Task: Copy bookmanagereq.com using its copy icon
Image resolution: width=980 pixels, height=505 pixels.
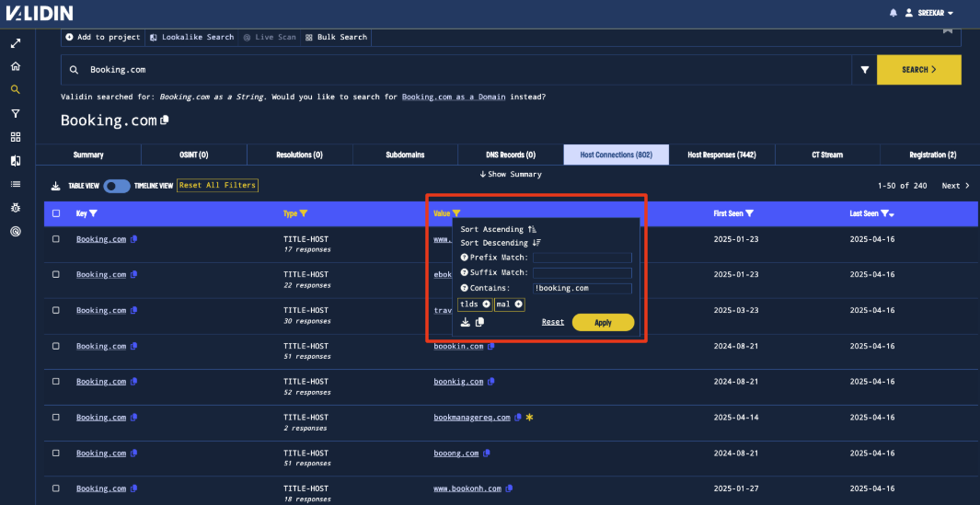Action: [x=517, y=417]
